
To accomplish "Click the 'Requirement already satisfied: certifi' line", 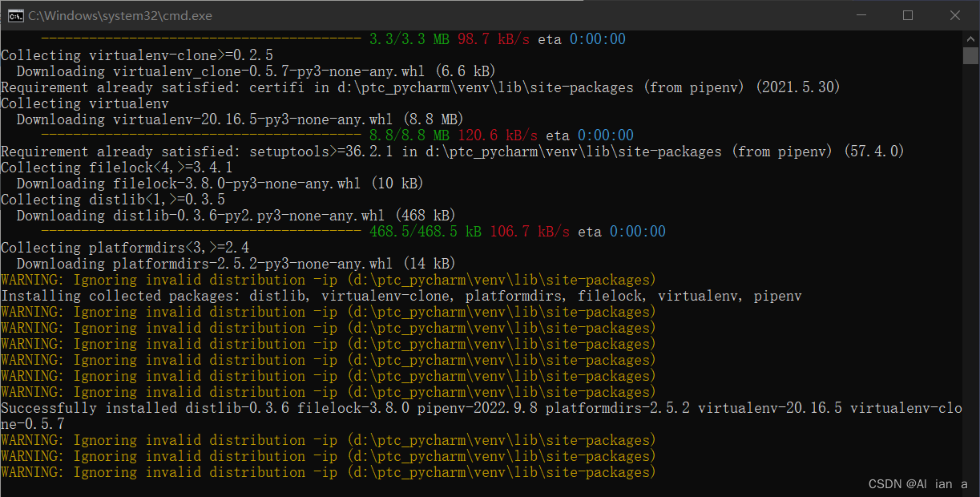I will (x=421, y=87).
